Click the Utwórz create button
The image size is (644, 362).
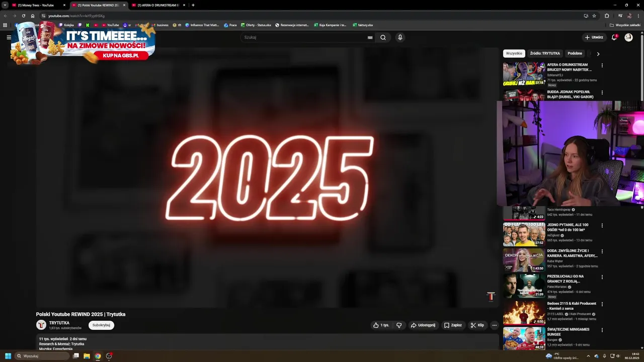[x=594, y=37]
